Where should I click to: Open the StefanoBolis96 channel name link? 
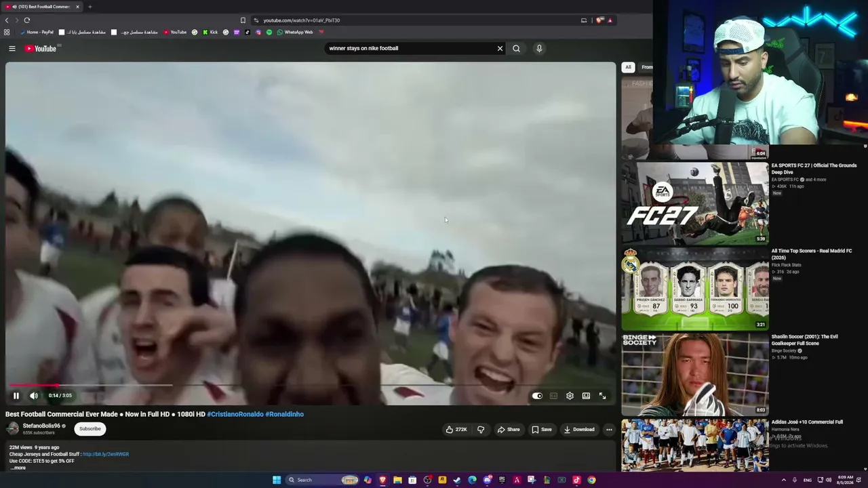(41, 426)
